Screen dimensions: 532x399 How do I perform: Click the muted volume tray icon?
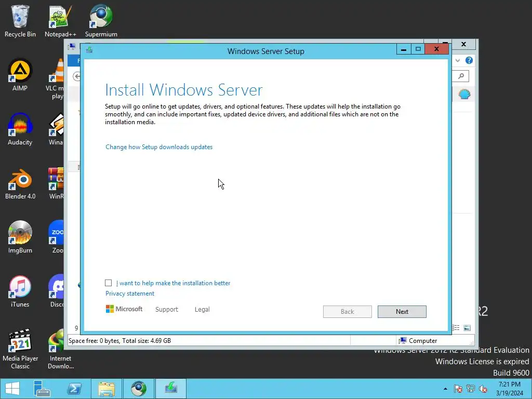483,389
